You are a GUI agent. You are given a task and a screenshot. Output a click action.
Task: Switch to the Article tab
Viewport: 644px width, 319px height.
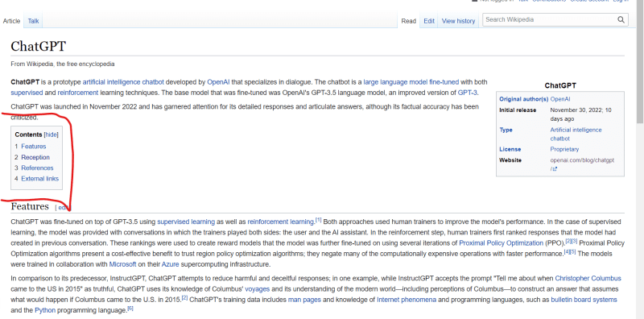click(11, 21)
